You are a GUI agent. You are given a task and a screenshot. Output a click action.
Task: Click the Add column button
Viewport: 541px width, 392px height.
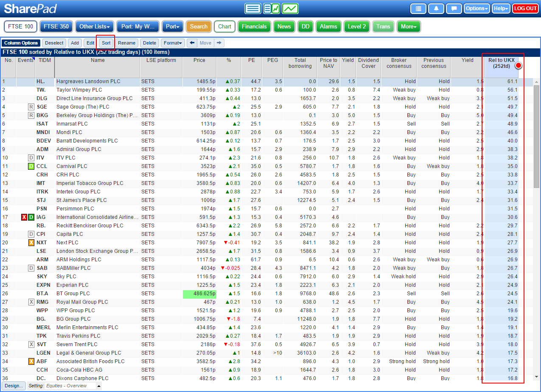[75, 43]
